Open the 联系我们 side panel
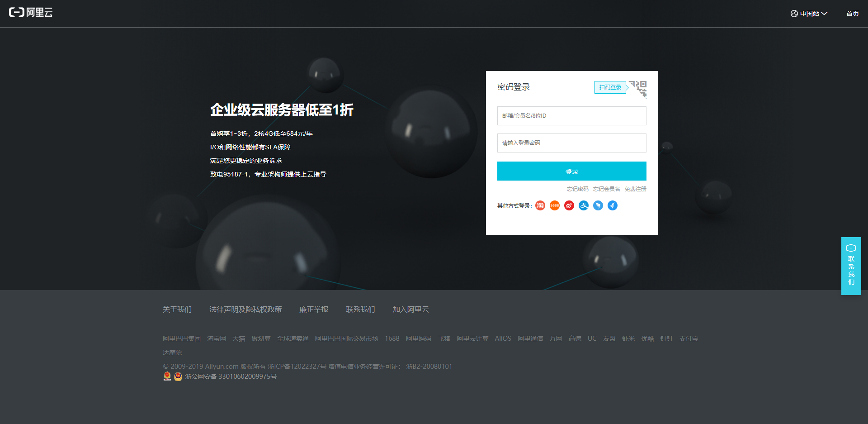868x424 pixels. click(851, 266)
